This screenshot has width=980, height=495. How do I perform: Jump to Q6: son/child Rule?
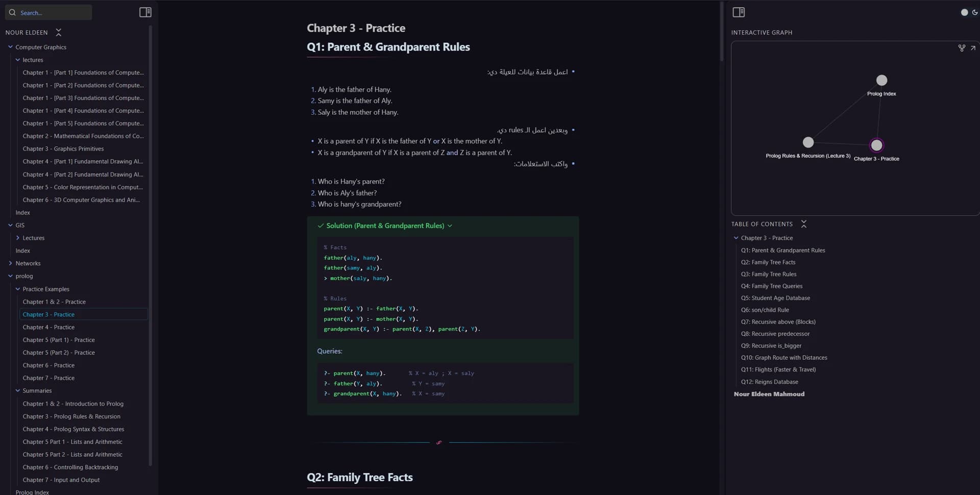[765, 310]
